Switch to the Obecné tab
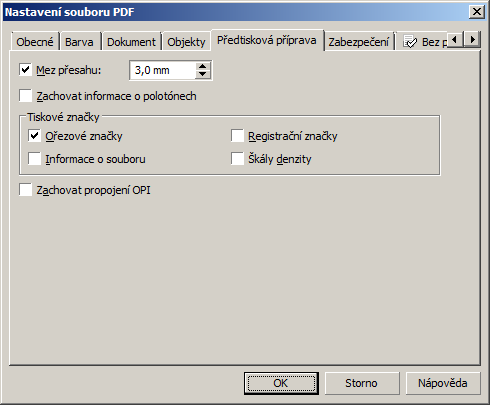The height and width of the screenshot is (405, 490). [x=35, y=42]
